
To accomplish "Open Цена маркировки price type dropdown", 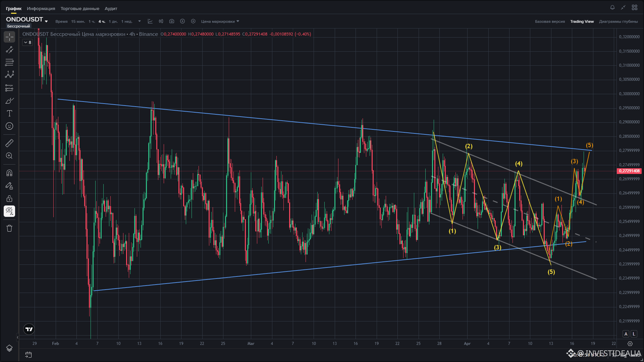I will [220, 21].
